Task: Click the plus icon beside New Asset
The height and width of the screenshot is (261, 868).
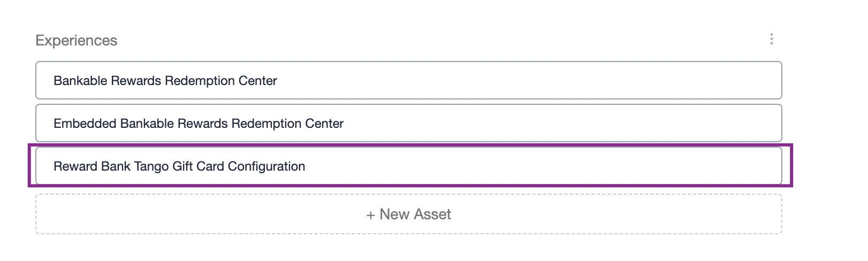Action: tap(370, 215)
